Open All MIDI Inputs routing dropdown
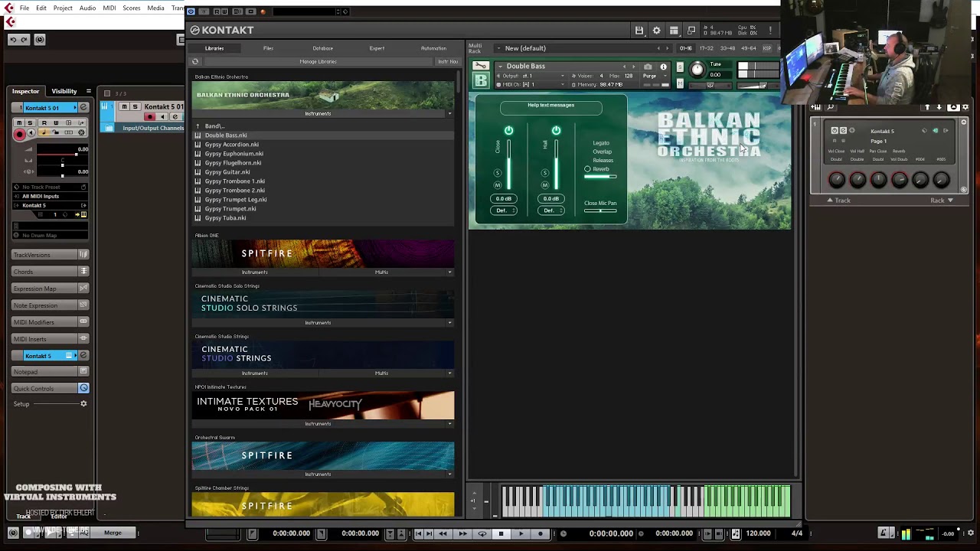The width and height of the screenshot is (980, 551). tap(51, 197)
